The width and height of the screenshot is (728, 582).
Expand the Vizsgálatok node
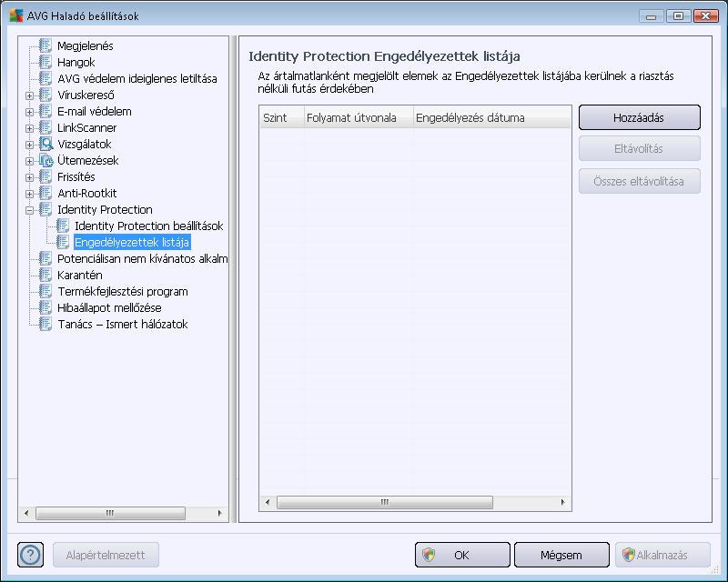(x=30, y=145)
